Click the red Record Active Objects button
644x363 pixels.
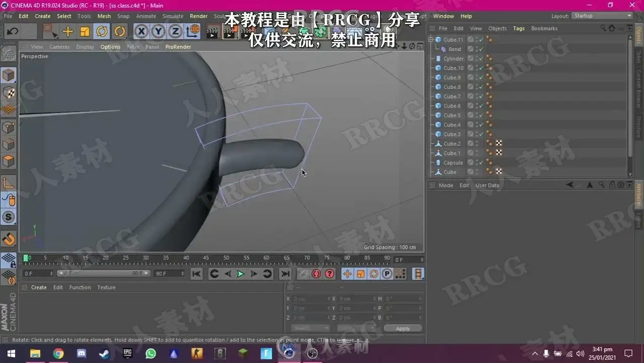tap(303, 274)
